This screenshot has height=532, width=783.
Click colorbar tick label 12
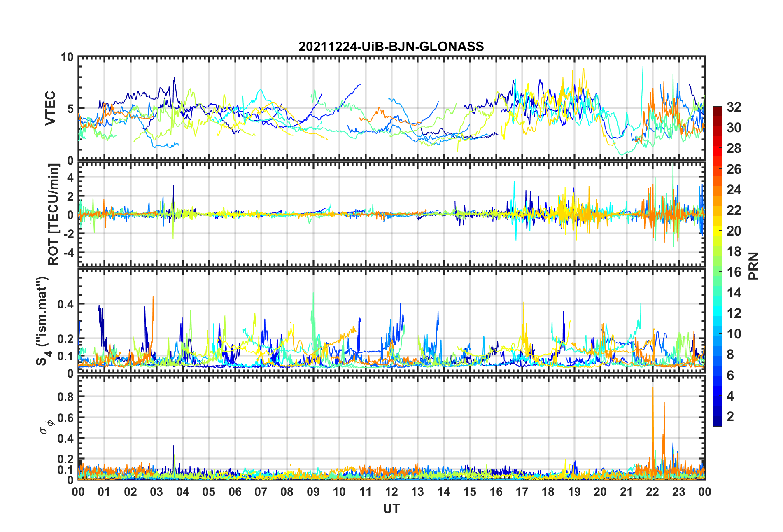734,313
